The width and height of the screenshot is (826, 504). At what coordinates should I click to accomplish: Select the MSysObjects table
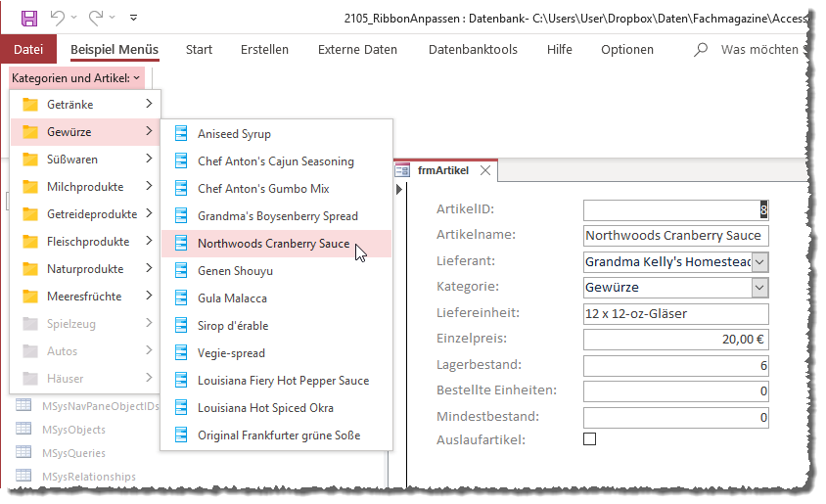(x=73, y=430)
